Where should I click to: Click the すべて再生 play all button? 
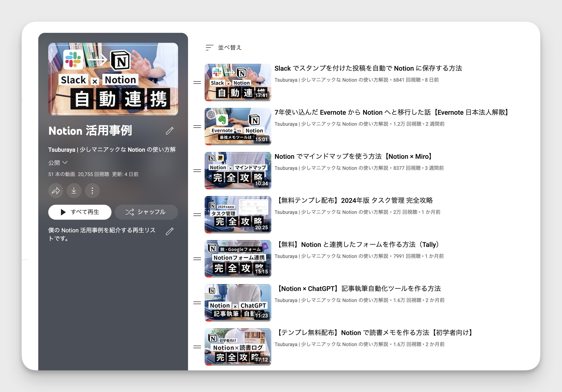pos(80,212)
